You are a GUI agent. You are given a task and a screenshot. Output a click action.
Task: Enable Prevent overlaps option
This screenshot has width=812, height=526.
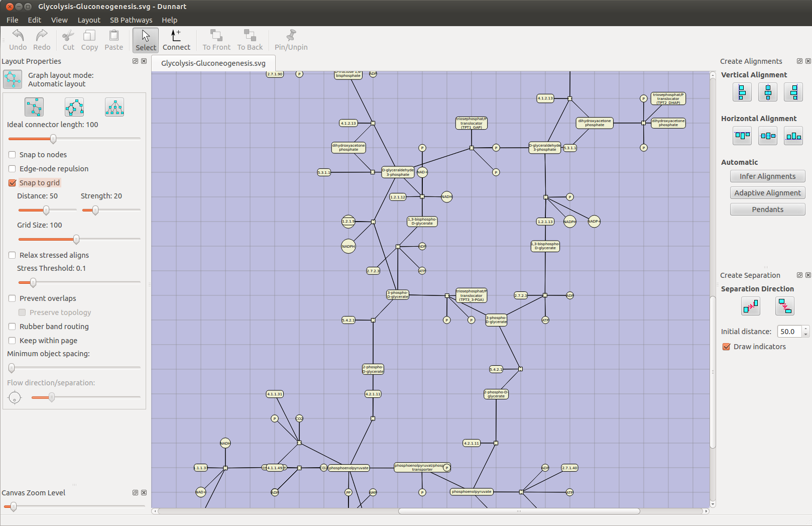click(13, 298)
